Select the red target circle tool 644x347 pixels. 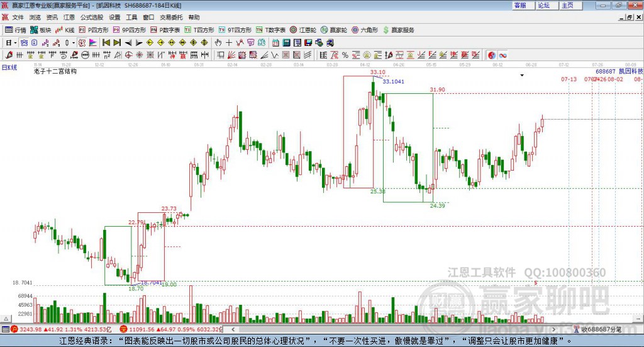128,55
